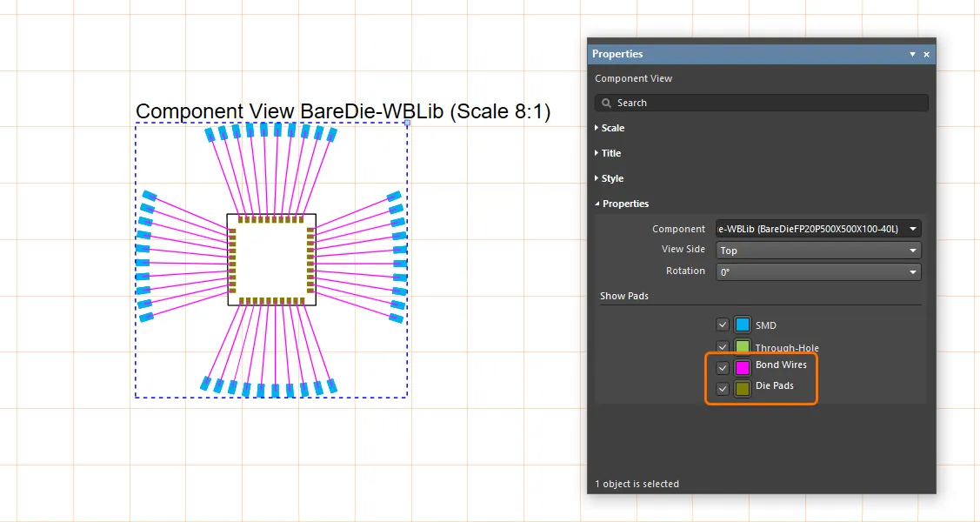980x522 pixels.
Task: Toggle the Through-Hole pads checkbox
Action: click(x=723, y=346)
